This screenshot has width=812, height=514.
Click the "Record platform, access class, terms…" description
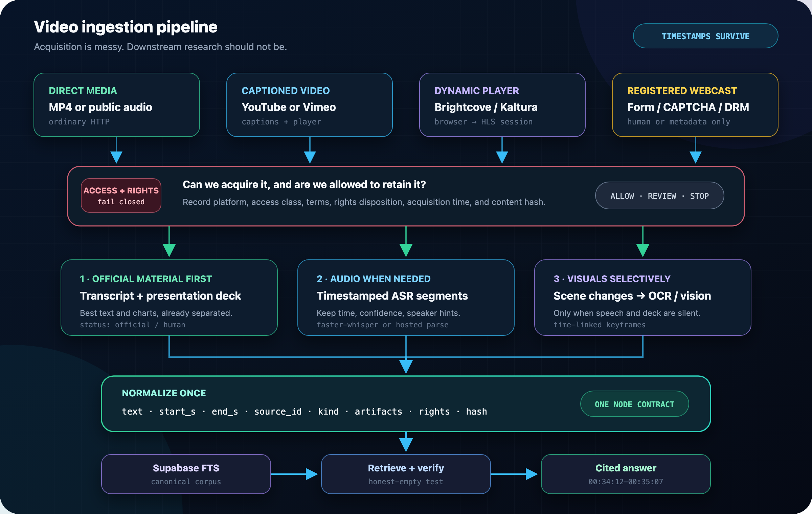point(364,202)
